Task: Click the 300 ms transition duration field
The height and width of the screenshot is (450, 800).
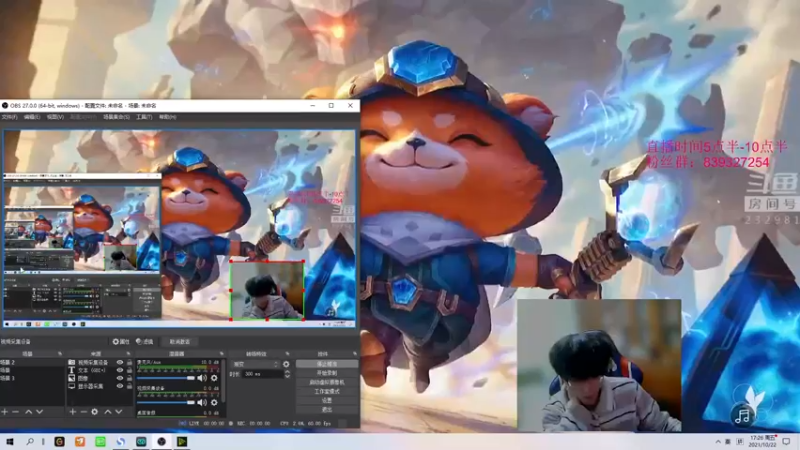Action: (262, 374)
